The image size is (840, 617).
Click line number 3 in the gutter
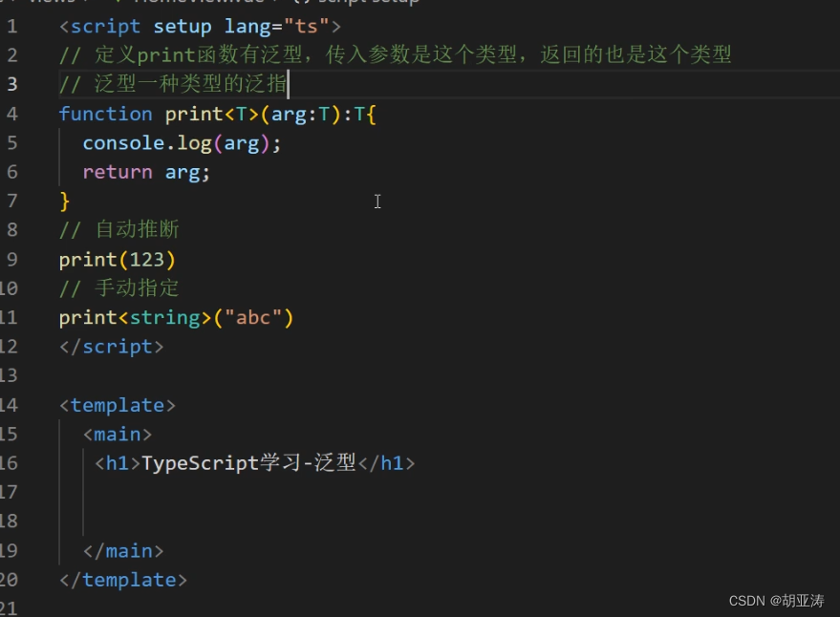pos(12,84)
